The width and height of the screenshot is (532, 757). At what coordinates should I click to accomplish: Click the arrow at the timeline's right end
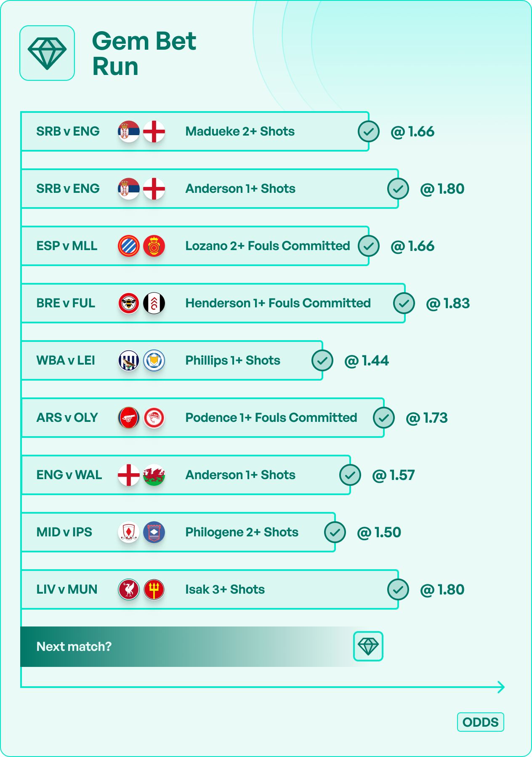(501, 687)
